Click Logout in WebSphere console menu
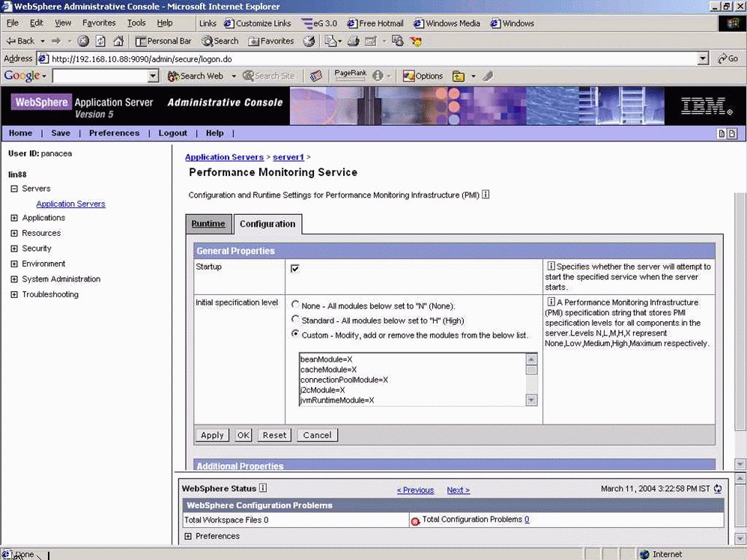 tap(172, 133)
